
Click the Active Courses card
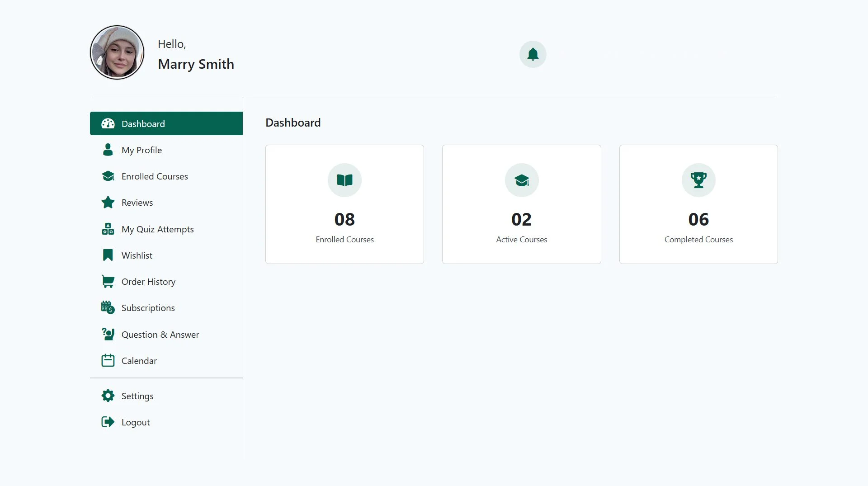(521, 204)
